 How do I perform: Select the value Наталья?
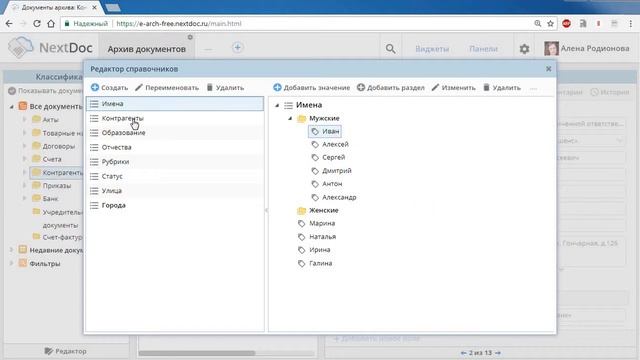(x=322, y=237)
